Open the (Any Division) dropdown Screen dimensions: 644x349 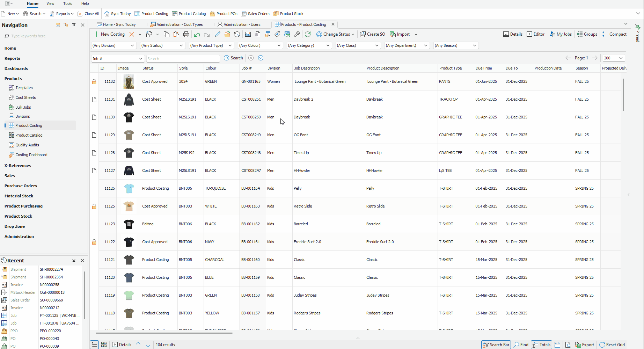pyautogui.click(x=114, y=45)
